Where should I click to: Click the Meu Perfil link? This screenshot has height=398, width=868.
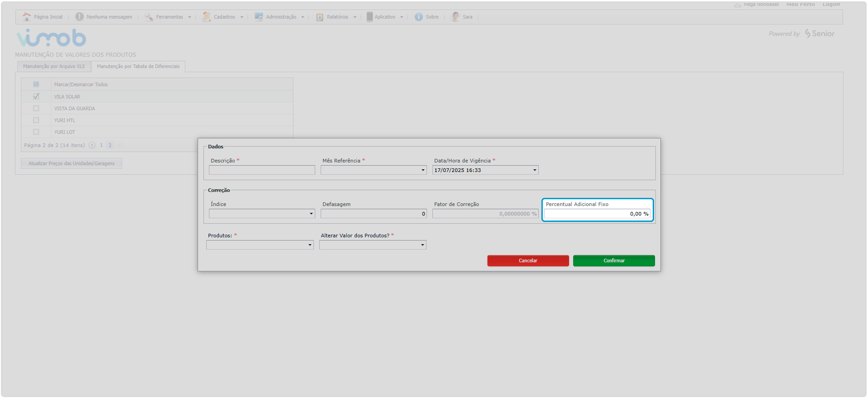pos(800,4)
